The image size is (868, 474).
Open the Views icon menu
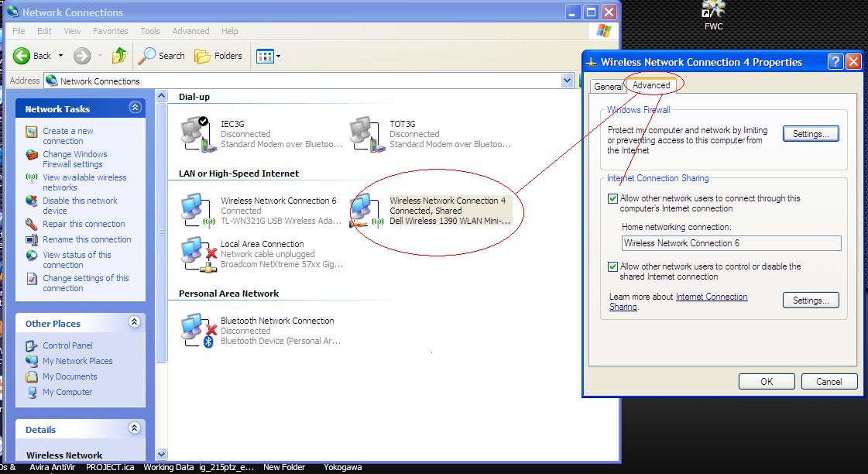(265, 55)
